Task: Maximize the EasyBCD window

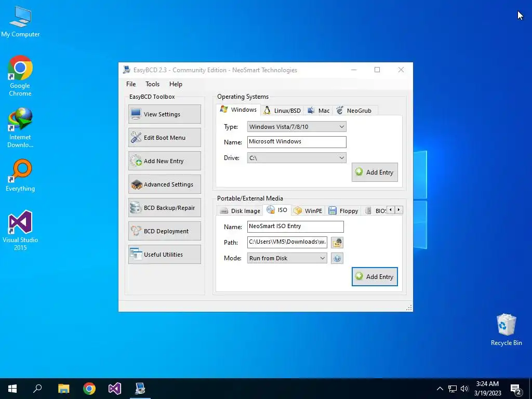Action: coord(377,70)
